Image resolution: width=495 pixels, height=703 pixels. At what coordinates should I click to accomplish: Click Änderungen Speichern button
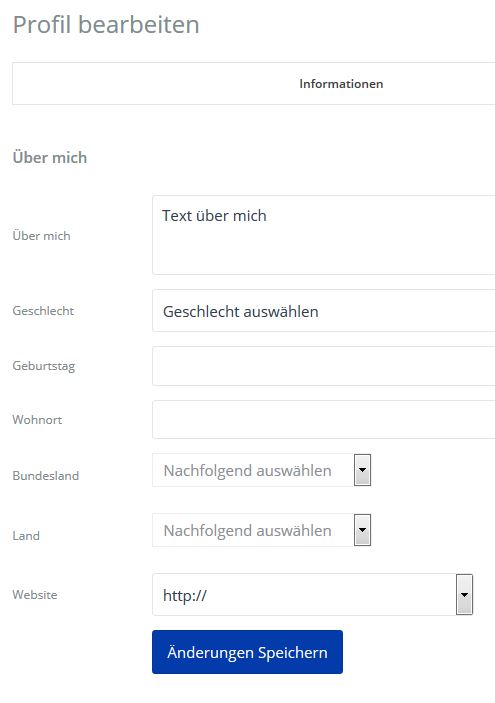[248, 652]
